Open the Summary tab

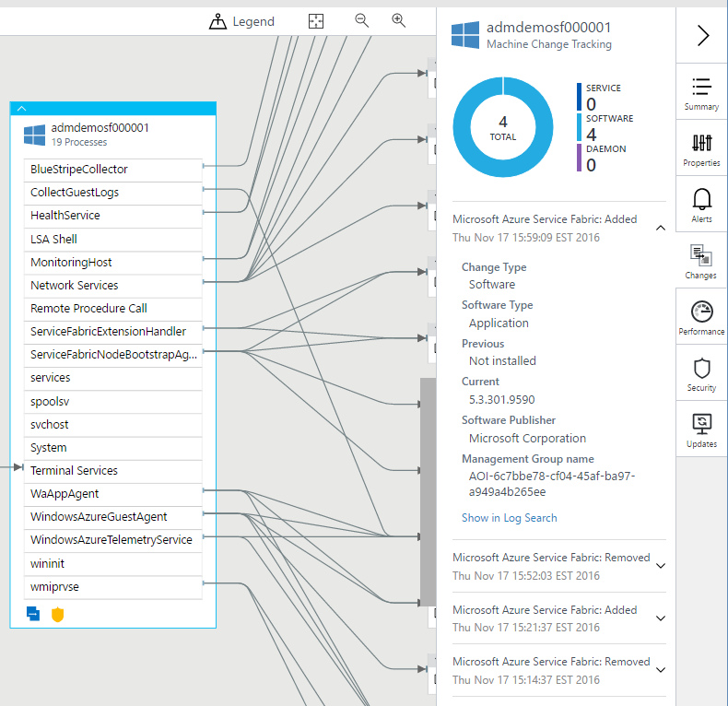click(701, 94)
